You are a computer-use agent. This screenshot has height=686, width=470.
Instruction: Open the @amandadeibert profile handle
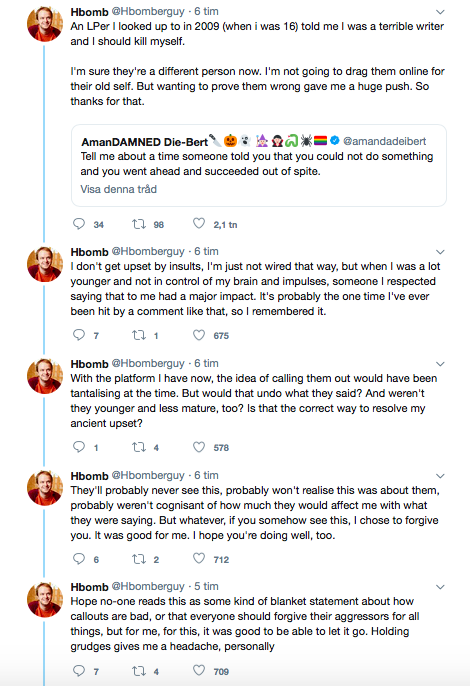pos(385,141)
